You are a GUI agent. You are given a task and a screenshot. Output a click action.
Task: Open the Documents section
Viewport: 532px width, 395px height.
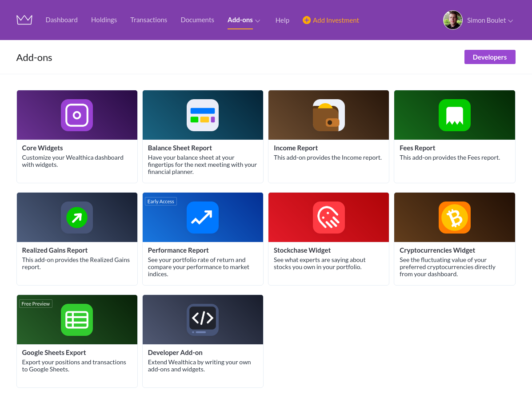[x=197, y=20]
